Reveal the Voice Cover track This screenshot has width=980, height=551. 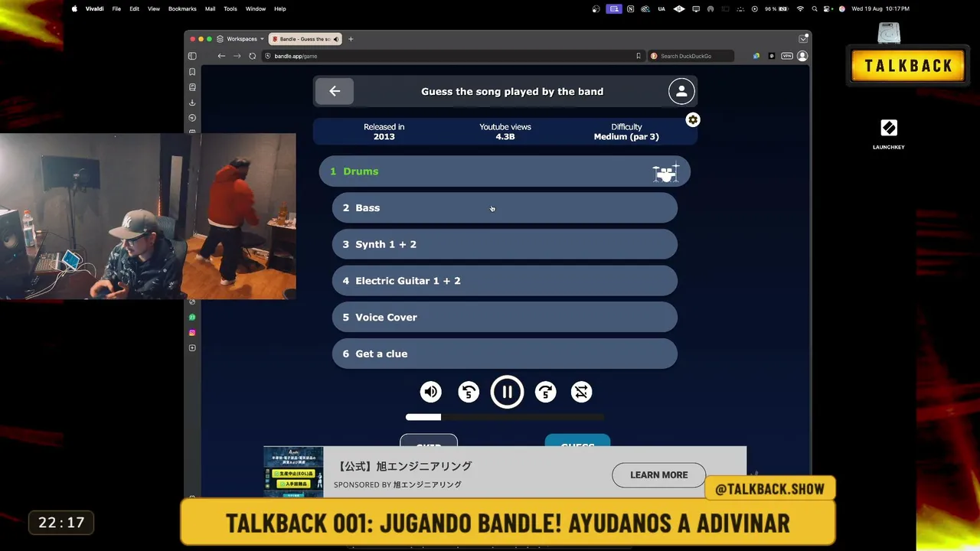(505, 318)
